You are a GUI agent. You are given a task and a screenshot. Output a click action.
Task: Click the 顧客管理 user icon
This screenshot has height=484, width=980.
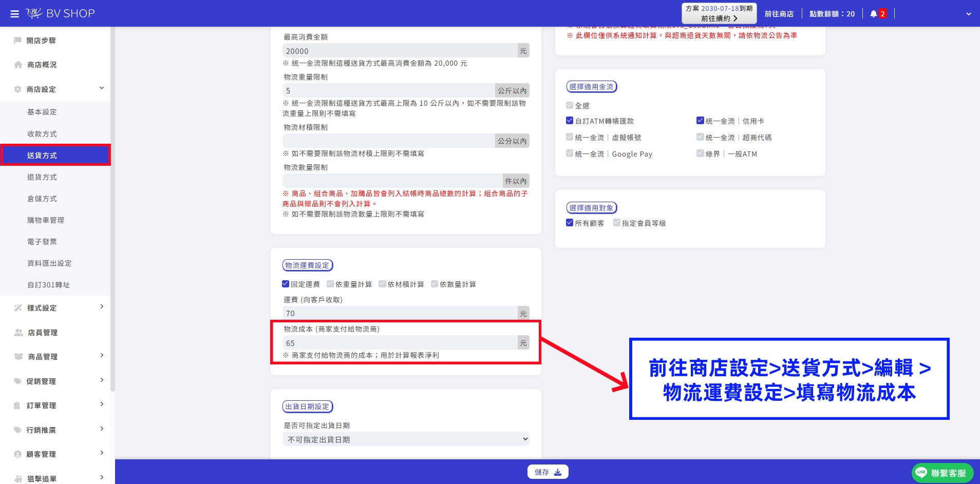coord(17,454)
